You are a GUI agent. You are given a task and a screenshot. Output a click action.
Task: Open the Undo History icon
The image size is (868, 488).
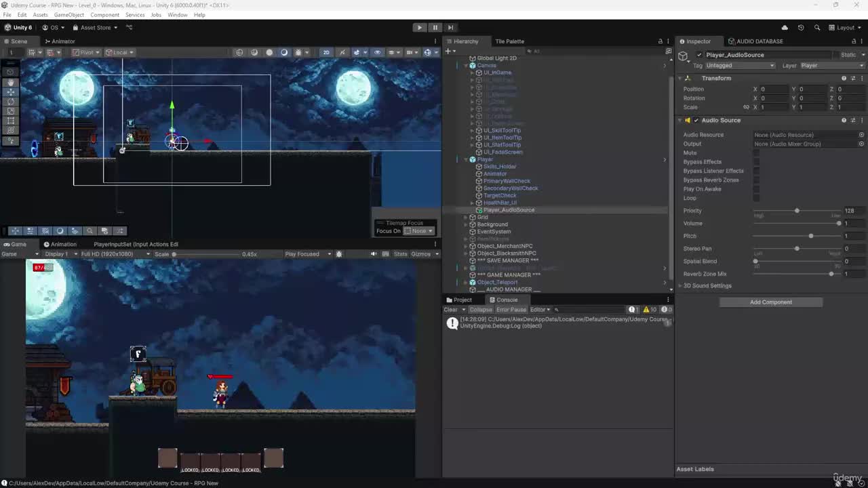coord(801,28)
